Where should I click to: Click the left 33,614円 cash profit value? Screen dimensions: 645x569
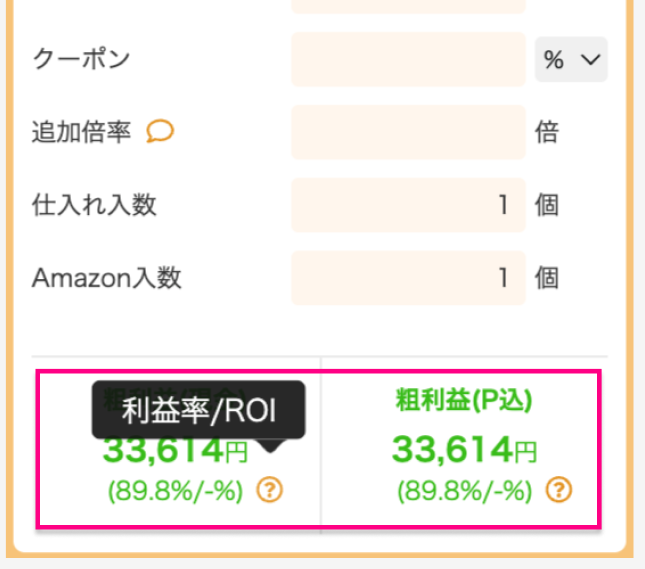point(175,451)
